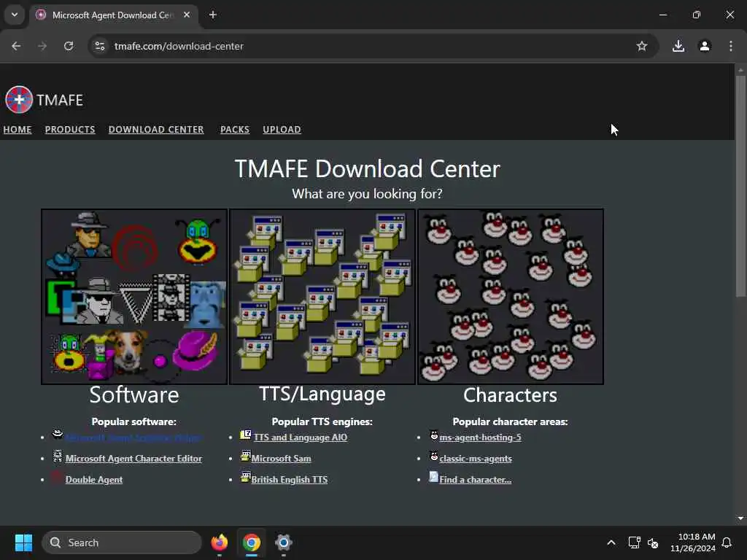Click icon beside British English TTS
Image resolution: width=747 pixels, height=560 pixels.
(x=245, y=477)
